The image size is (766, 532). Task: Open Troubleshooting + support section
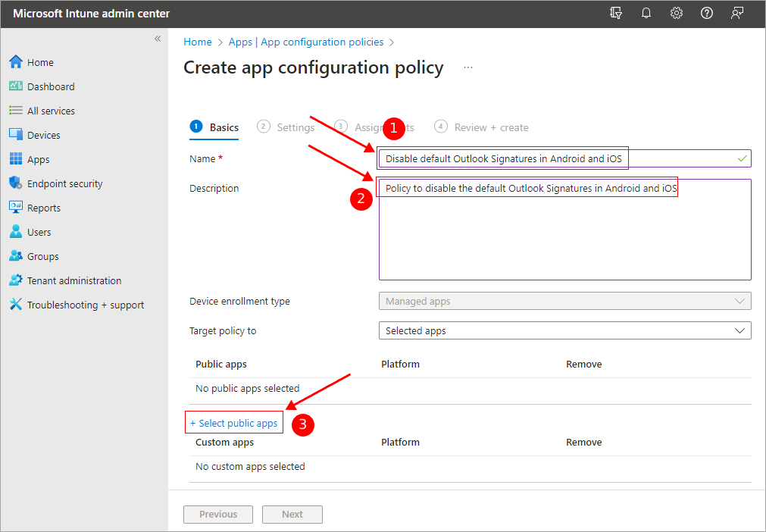(86, 305)
